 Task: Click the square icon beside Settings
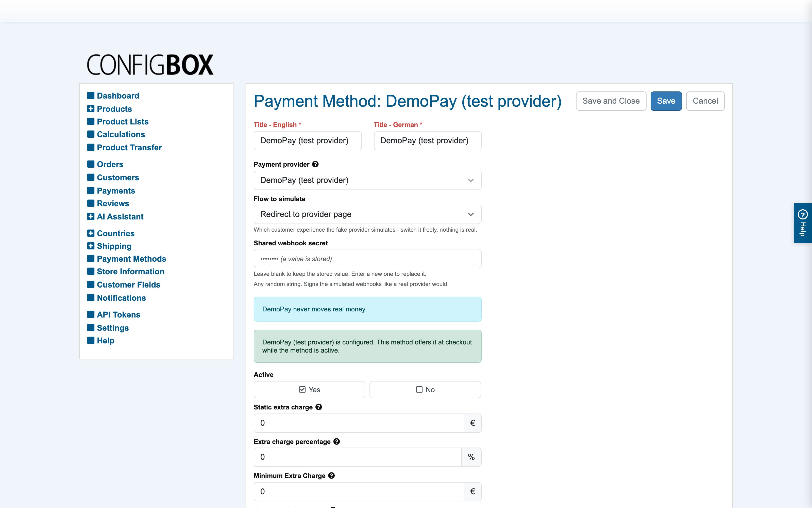point(91,328)
